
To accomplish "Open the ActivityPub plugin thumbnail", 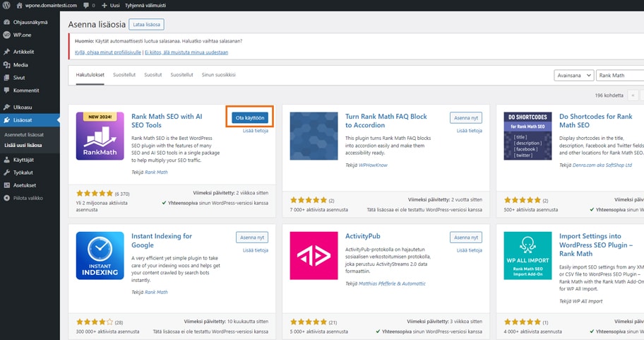I will 314,255.
